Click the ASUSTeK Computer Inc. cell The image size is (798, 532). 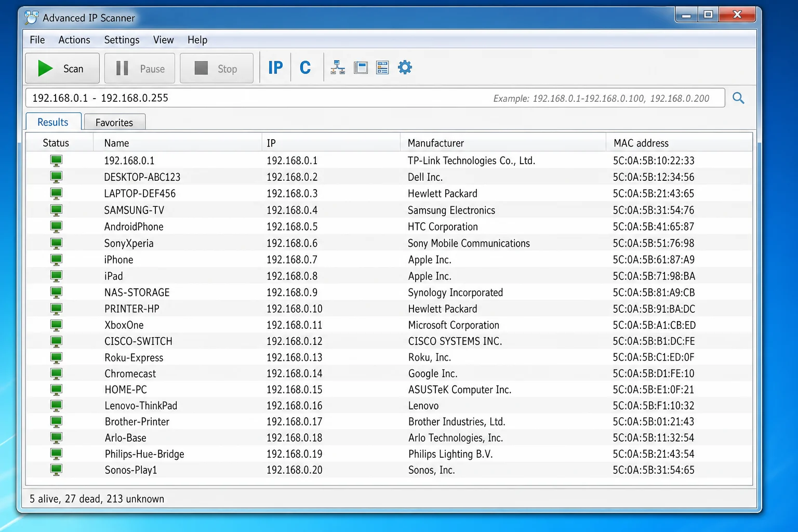[460, 390]
